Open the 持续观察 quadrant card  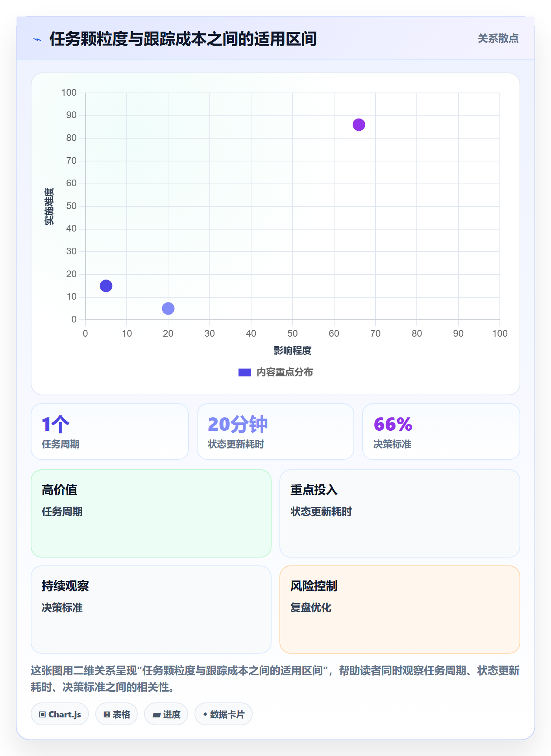point(151,610)
